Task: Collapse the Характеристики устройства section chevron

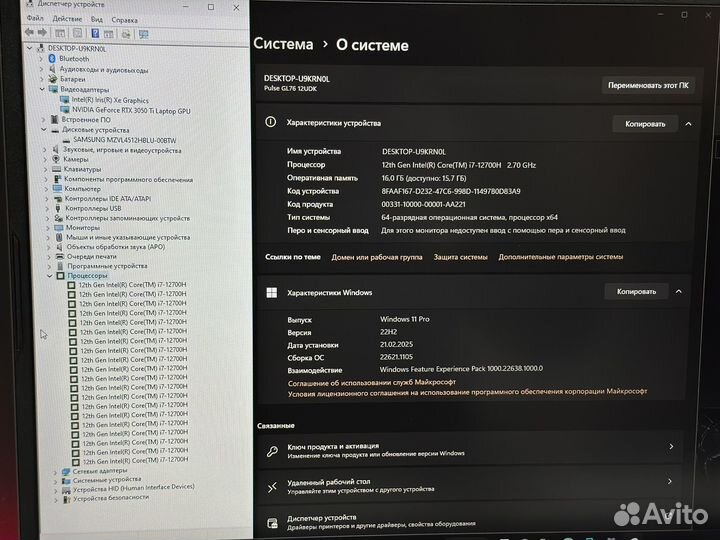Action: point(688,124)
